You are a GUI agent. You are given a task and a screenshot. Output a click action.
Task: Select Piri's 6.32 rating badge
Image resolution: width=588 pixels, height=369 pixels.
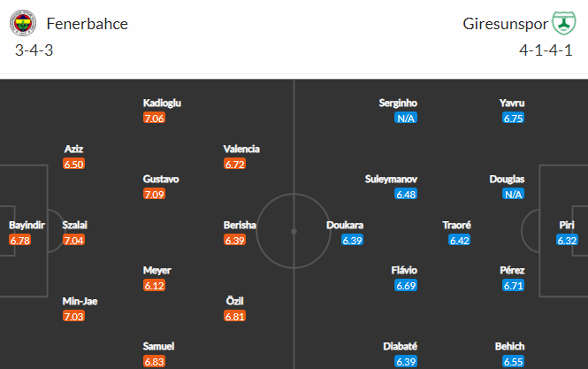coord(567,240)
